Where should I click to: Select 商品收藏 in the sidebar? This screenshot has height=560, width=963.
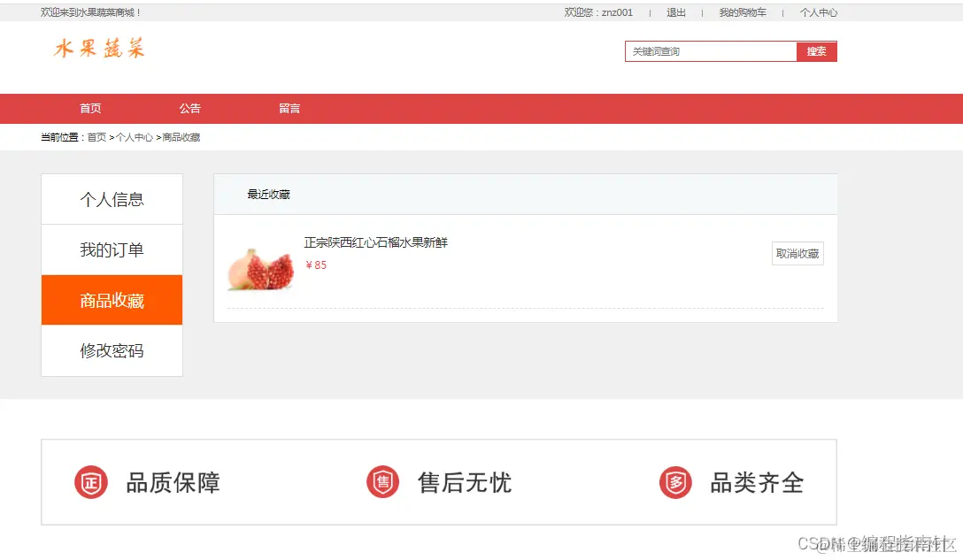(x=112, y=300)
